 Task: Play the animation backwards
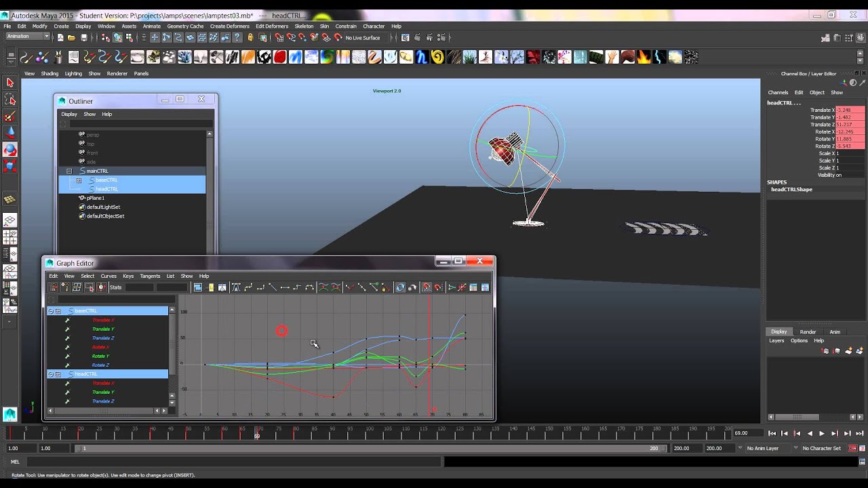tap(810, 433)
